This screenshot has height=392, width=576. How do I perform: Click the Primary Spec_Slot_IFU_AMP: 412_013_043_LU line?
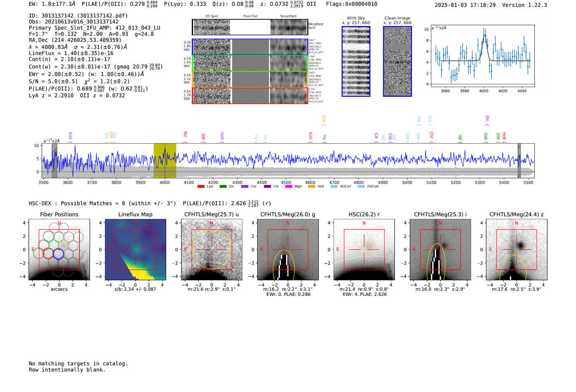tap(95, 28)
